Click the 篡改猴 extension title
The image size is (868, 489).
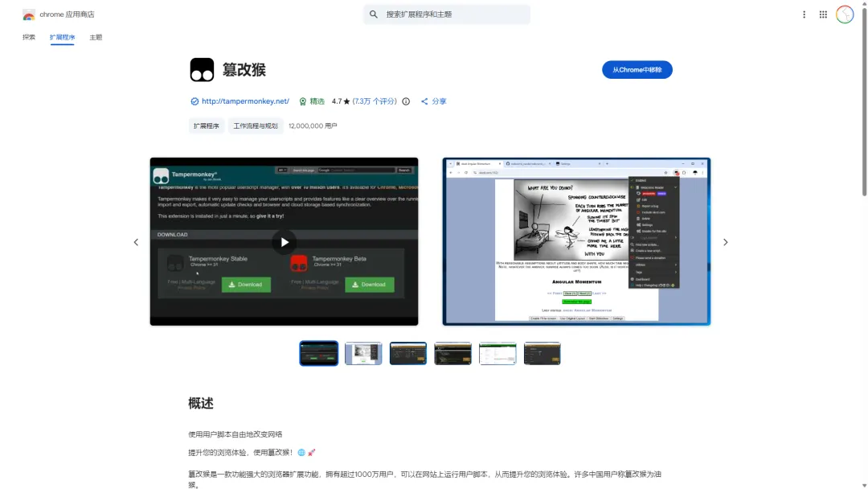point(244,70)
